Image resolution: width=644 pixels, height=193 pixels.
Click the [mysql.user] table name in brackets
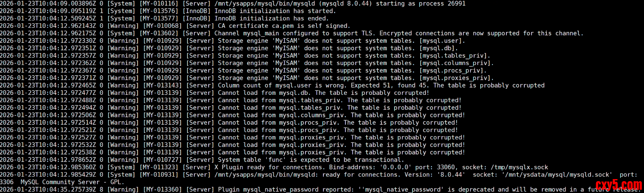[442, 41]
